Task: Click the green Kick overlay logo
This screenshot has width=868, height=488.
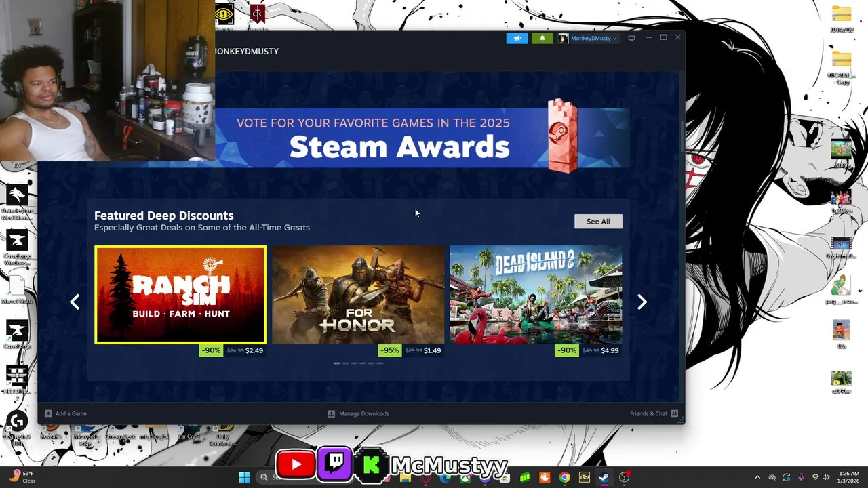Action: (x=371, y=465)
